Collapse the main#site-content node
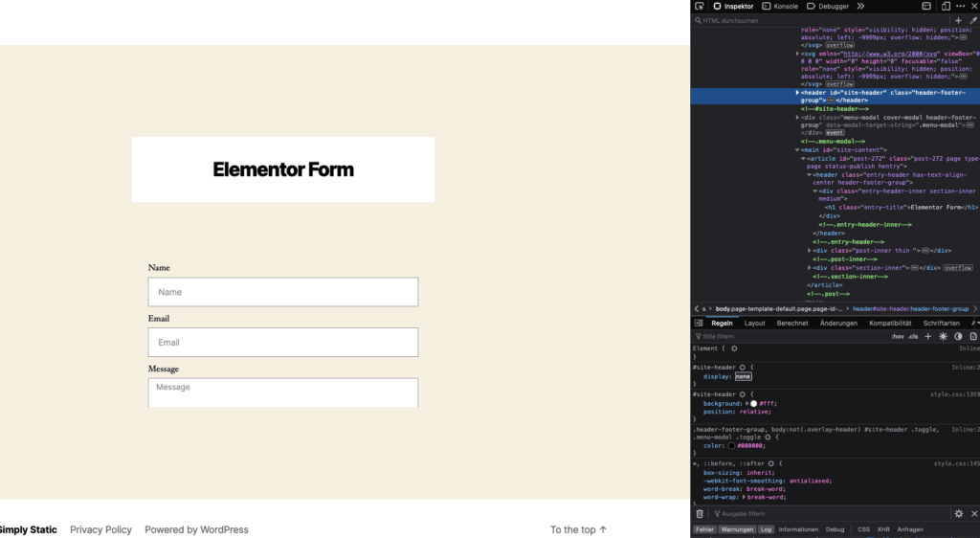This screenshot has height=538, width=980. pos(797,150)
